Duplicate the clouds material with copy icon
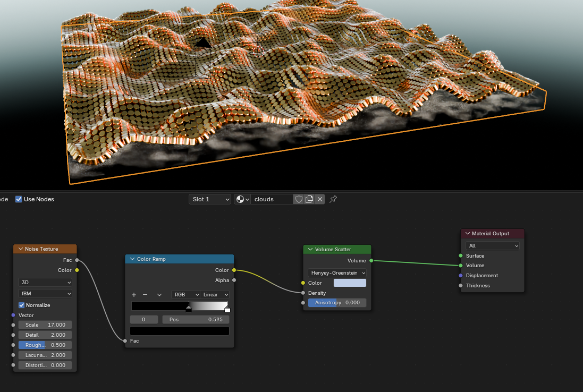This screenshot has width=583, height=392. pyautogui.click(x=309, y=199)
